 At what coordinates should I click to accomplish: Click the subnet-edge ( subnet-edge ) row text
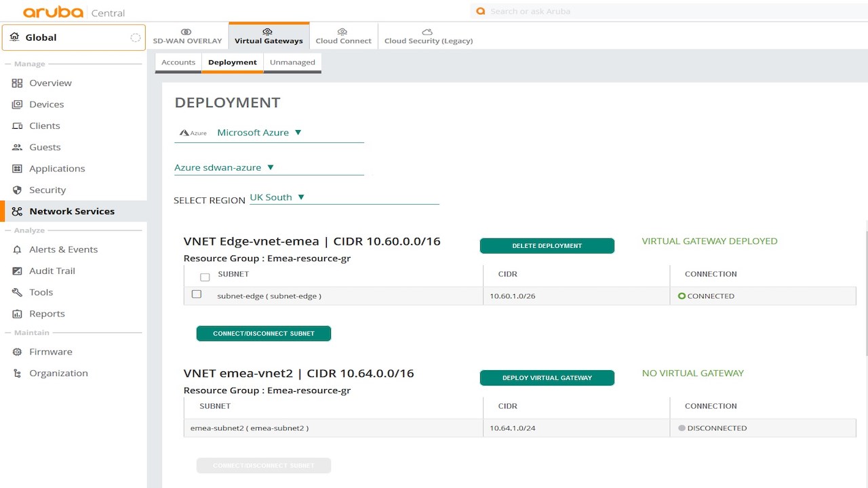coord(269,296)
